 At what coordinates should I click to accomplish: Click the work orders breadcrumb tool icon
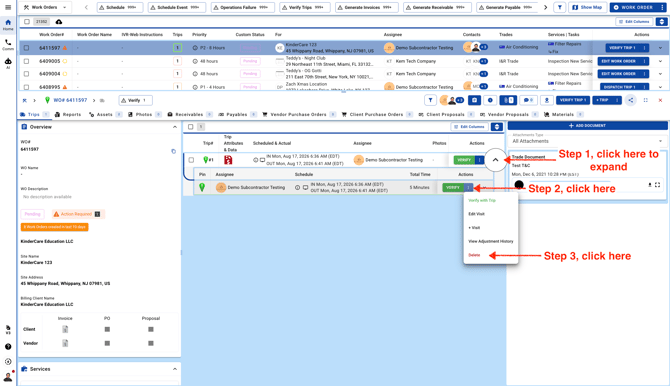(x=24, y=100)
